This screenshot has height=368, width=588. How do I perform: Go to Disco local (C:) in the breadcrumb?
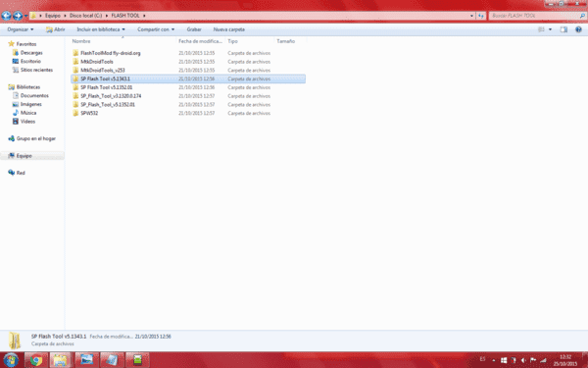coord(85,16)
